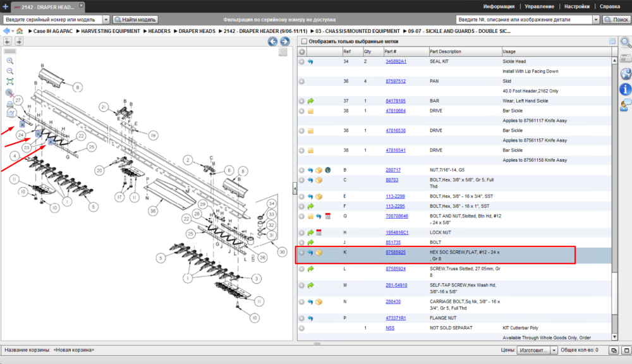Screen dimensions: 632x364
Task: Toggle 'Отобразить только выбранные метки' checkbox
Action: (305, 42)
